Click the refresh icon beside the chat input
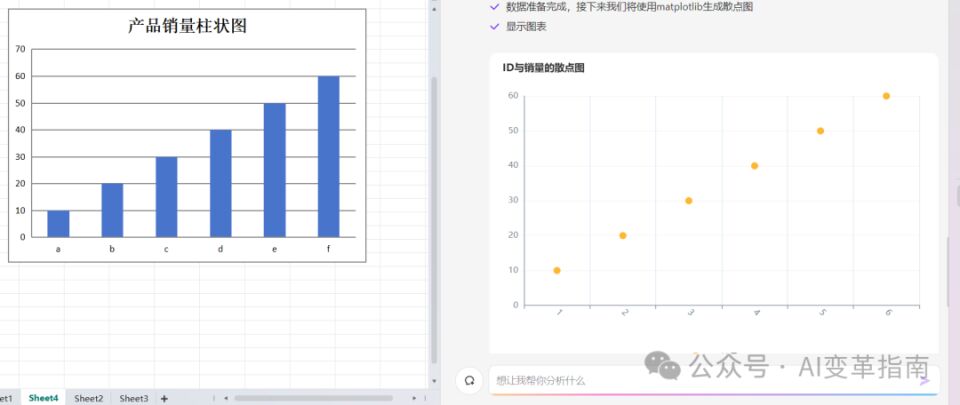The image size is (960, 405). pyautogui.click(x=468, y=381)
